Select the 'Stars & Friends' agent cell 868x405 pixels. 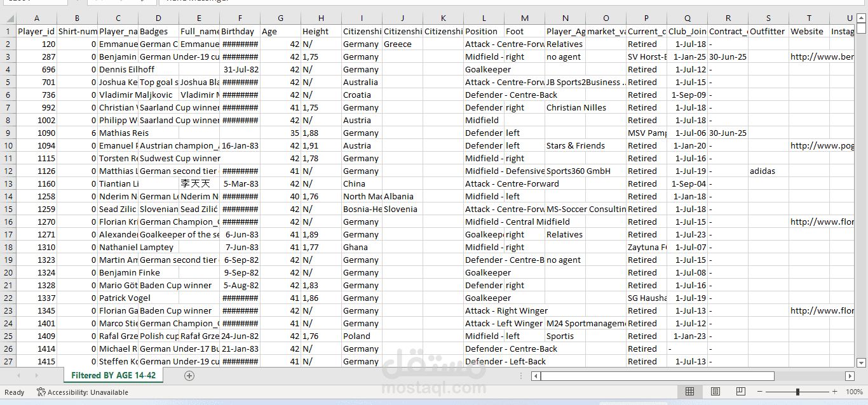(566, 145)
